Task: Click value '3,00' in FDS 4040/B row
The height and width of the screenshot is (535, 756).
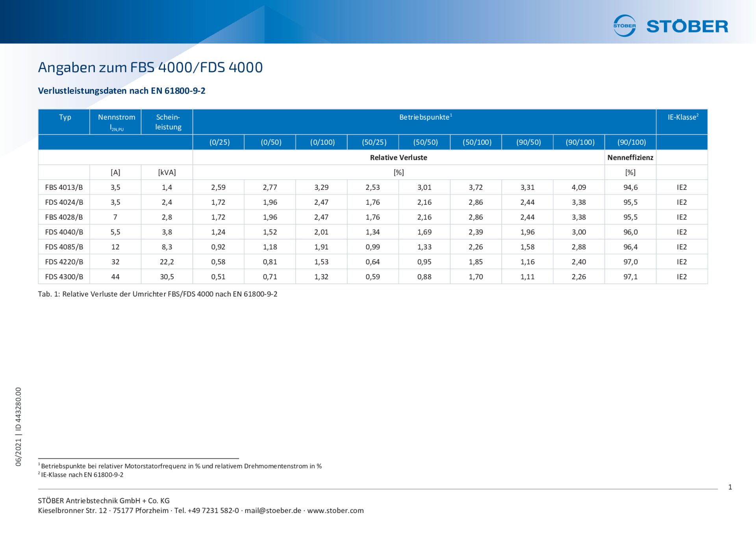Action: (x=579, y=232)
